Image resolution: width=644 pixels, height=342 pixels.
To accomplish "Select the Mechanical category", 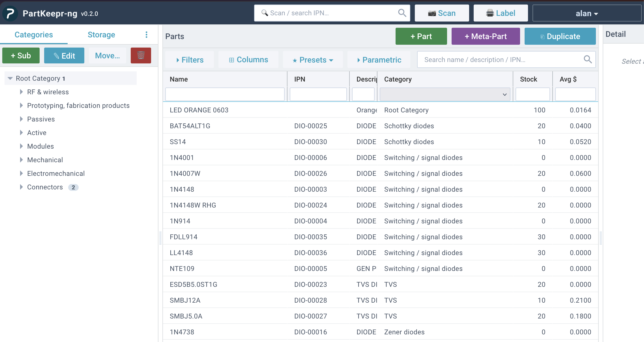I will pos(45,160).
